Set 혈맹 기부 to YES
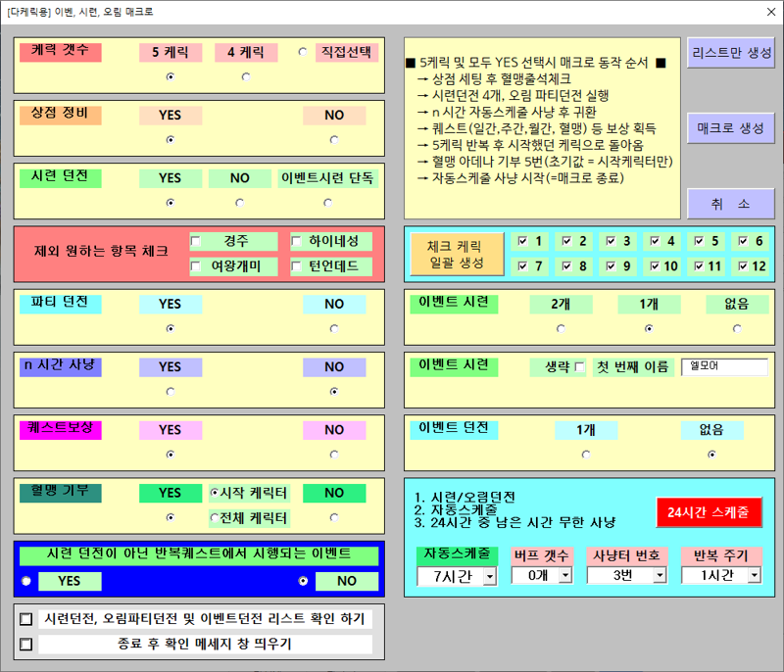Viewport: 784px width, 672px height. [171, 517]
